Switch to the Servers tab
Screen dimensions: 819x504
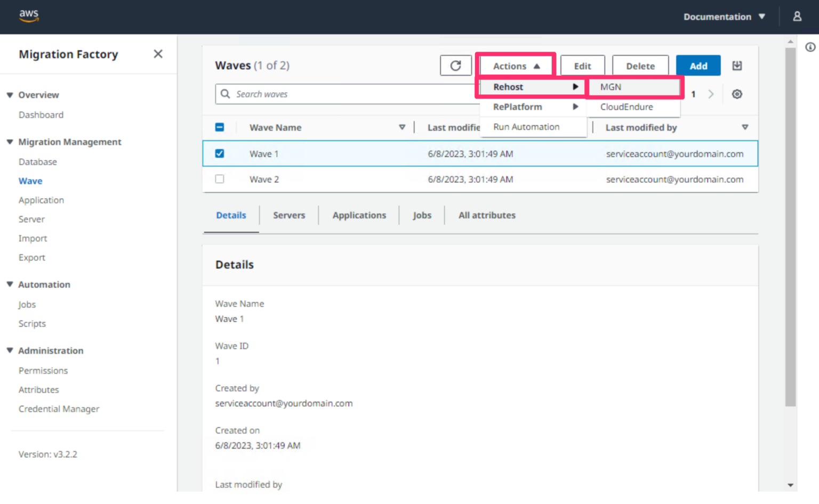coord(289,215)
